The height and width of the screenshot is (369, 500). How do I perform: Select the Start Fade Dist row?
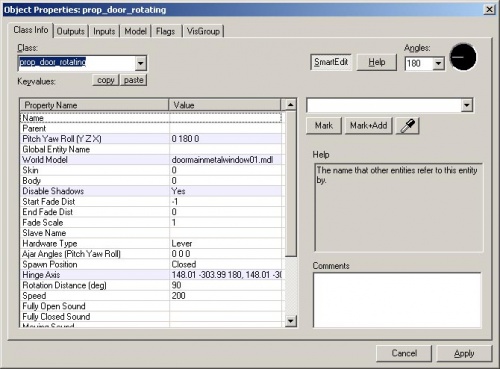151,201
